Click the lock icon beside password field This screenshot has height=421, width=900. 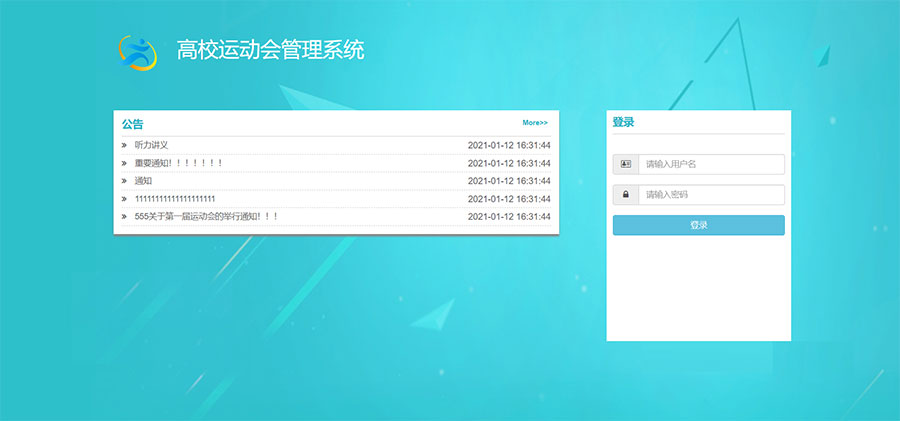[626, 194]
